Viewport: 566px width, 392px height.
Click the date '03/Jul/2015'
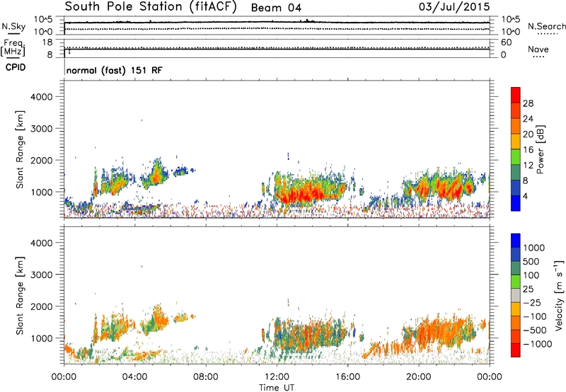[454, 7]
